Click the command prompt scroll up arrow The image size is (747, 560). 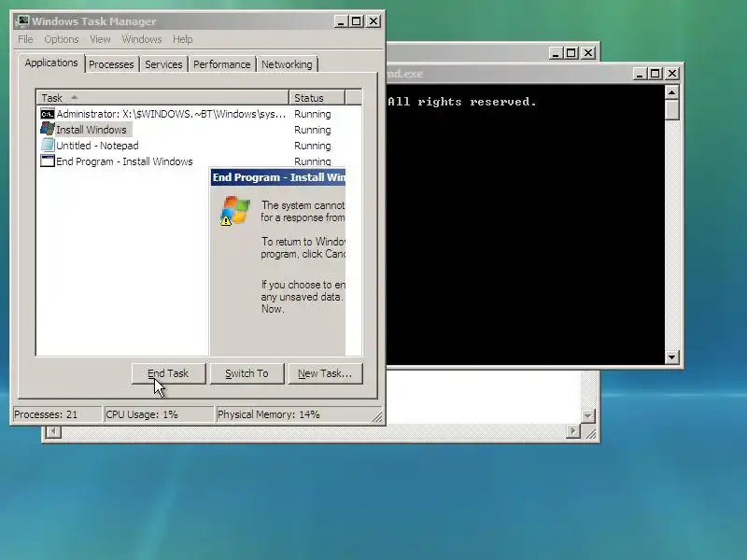coord(671,91)
